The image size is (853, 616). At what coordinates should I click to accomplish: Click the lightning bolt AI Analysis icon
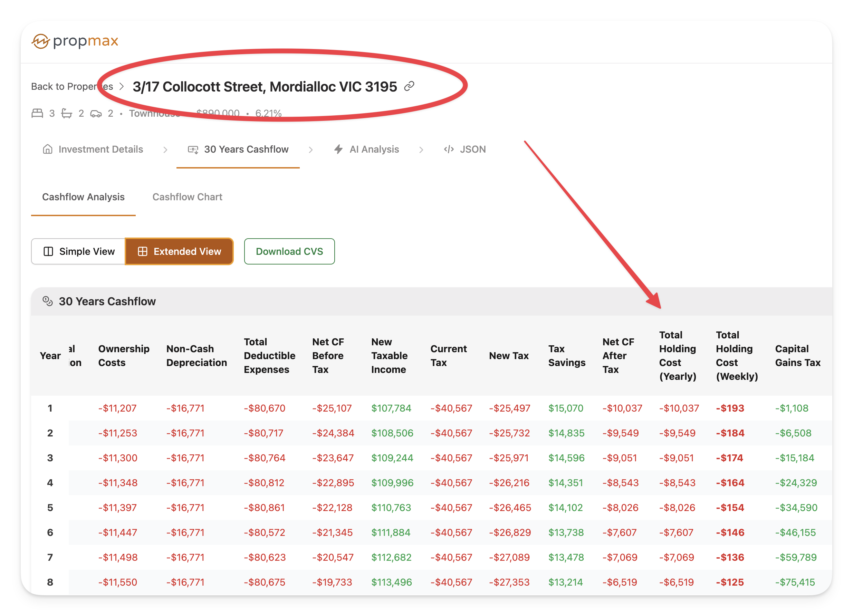[338, 149]
